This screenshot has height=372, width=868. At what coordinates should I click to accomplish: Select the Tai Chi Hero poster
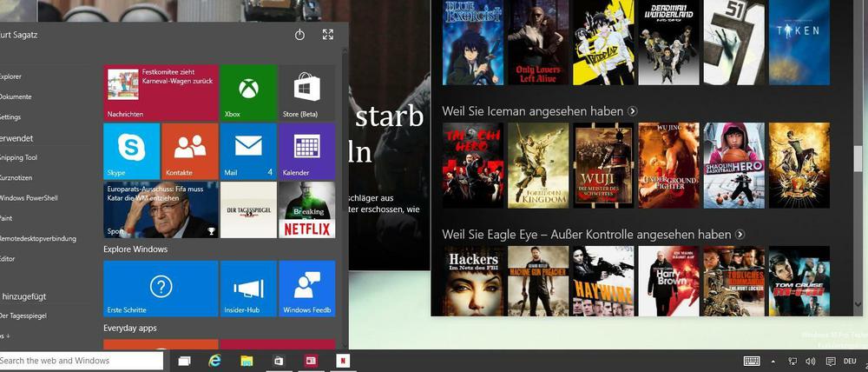(473, 166)
